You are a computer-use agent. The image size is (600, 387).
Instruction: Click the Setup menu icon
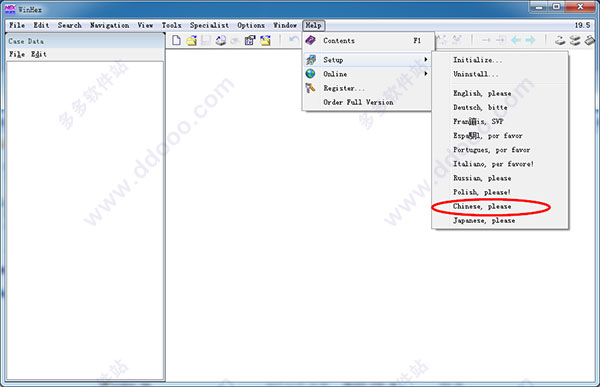pyautogui.click(x=311, y=60)
